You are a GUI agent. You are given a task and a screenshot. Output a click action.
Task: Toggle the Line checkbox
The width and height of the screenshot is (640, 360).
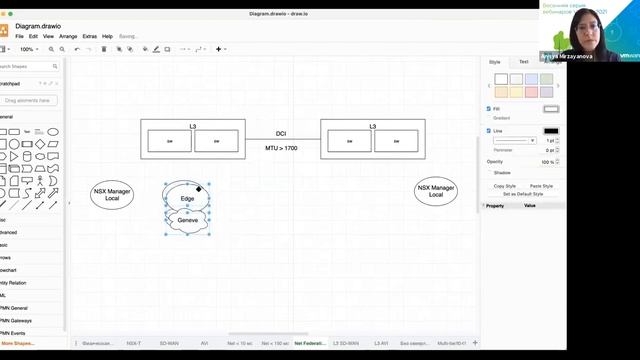point(489,131)
